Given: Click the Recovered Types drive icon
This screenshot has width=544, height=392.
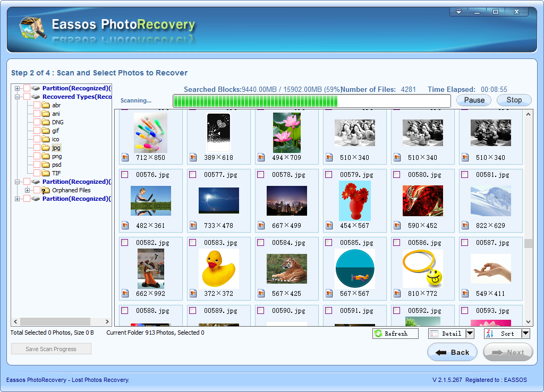Looking at the screenshot, I should coord(36,97).
